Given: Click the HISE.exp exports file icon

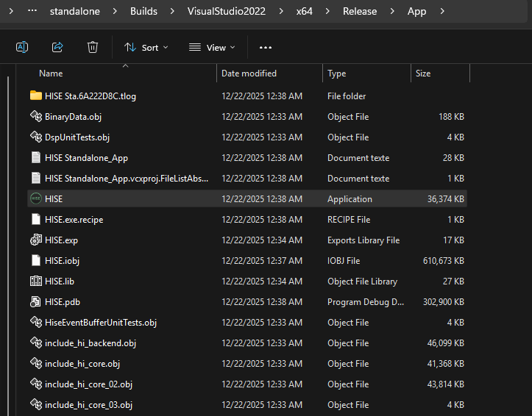Looking at the screenshot, I should 35,240.
